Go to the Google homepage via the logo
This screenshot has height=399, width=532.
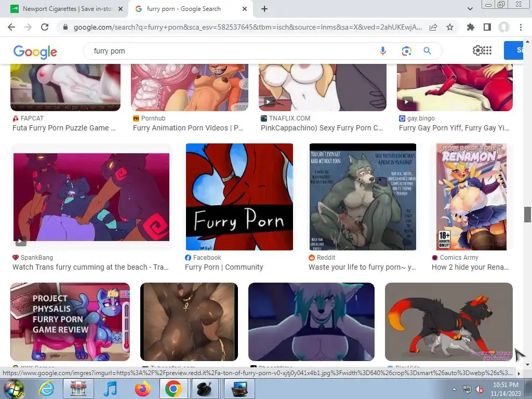coord(35,51)
